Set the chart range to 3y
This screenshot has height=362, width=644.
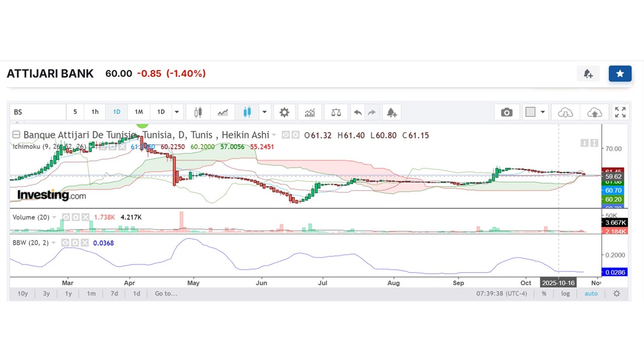46,294
